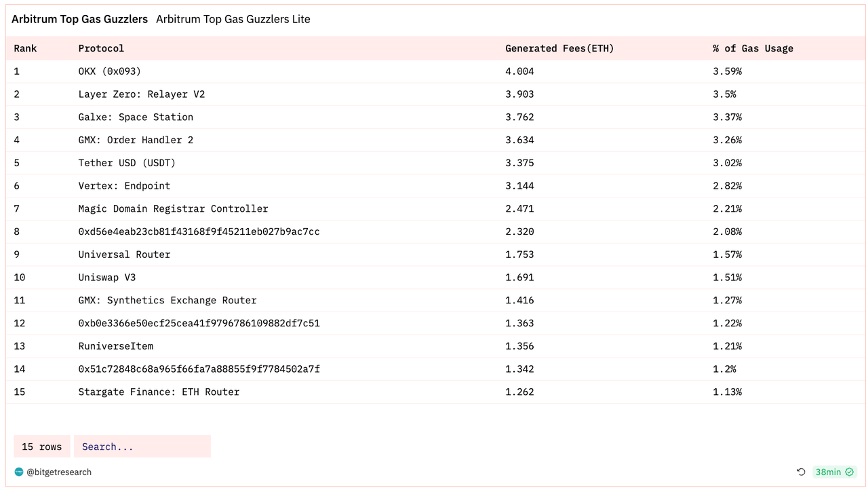Screen dimensions: 868x490
Task: Click the 1.21% gas usage value
Action: 727,346
